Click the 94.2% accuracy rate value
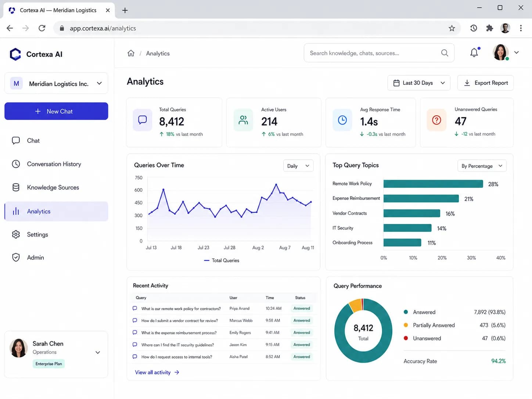532x399 pixels. 499,361
